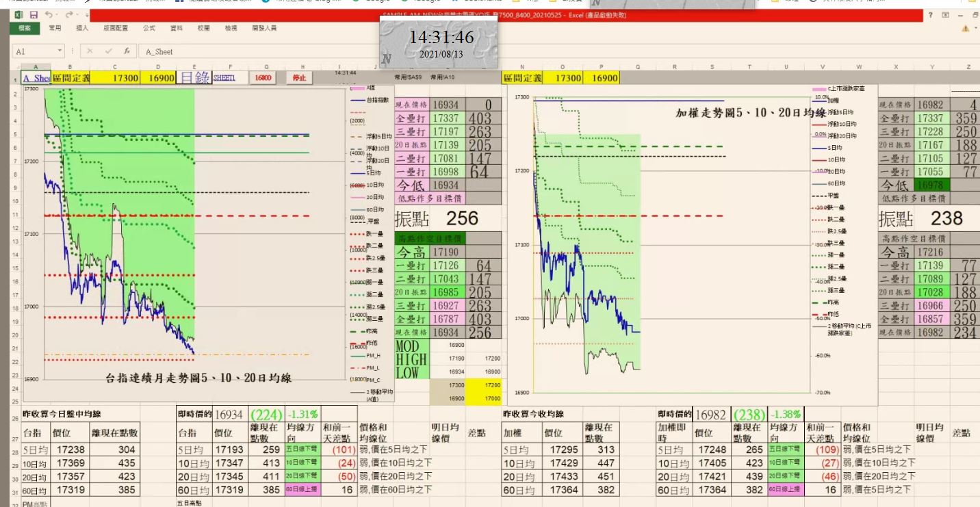The height and width of the screenshot is (507, 980).
Task: Select the yellow cell C1 with 17300
Action: (115, 78)
